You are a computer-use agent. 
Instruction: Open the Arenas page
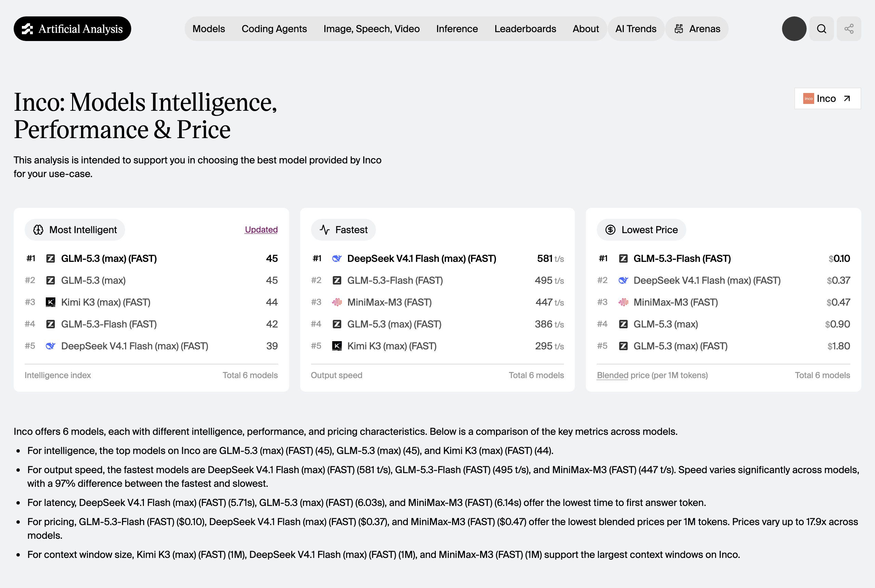697,29
